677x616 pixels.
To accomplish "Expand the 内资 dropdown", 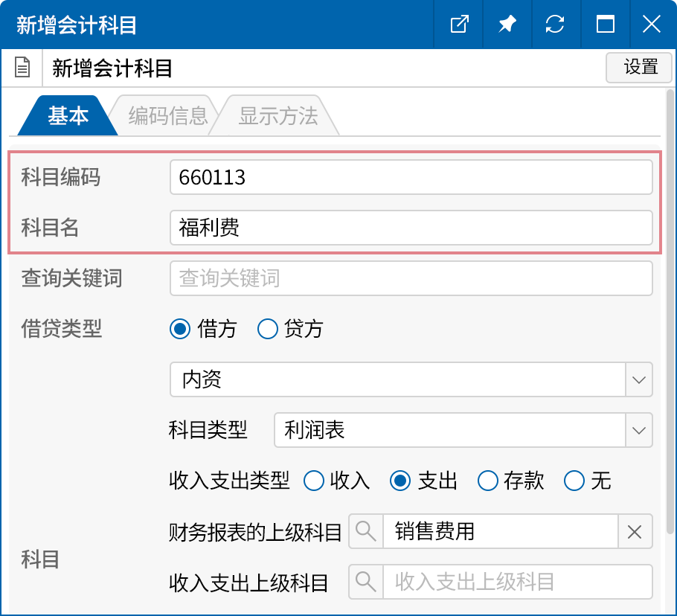I will pyautogui.click(x=638, y=379).
